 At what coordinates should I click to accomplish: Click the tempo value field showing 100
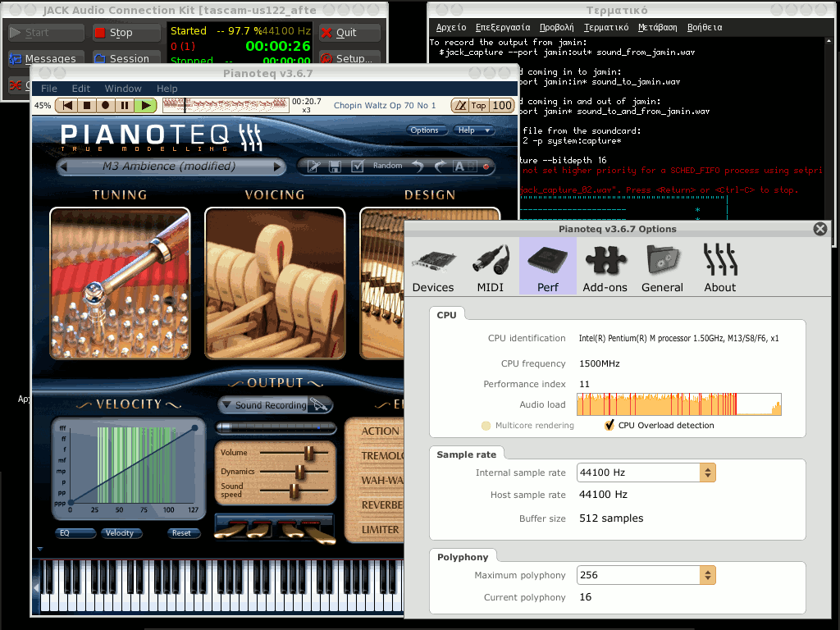(x=502, y=106)
